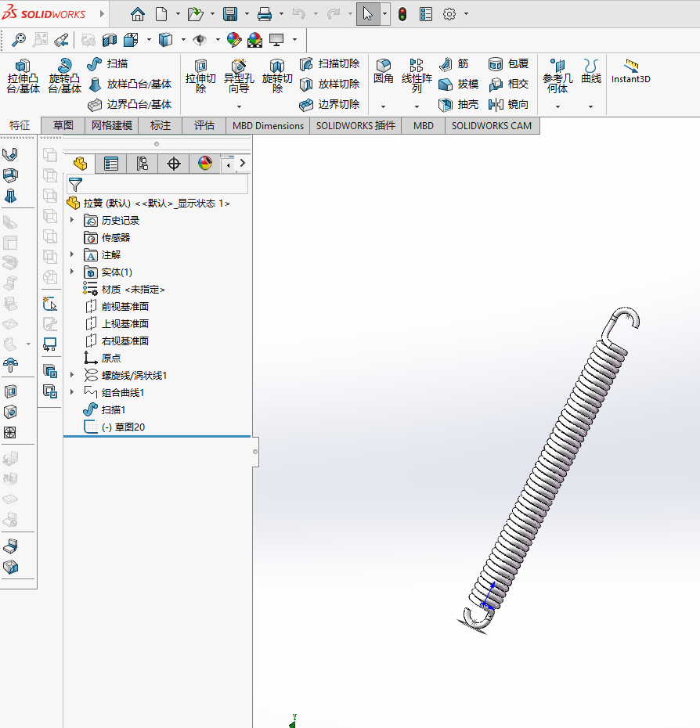700x728 pixels.
Task: Click the Rebuild traffic light icon
Action: point(402,14)
